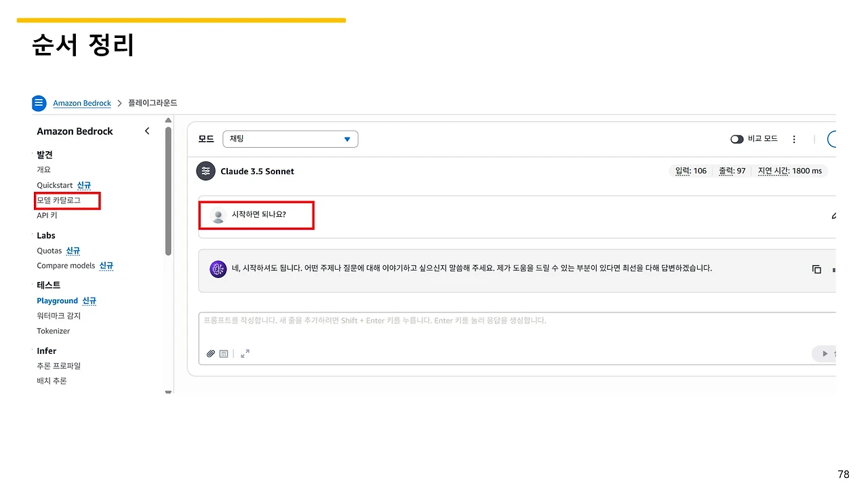Click the 플레이그라운드 breadcrumb
This screenshot has height=488, width=868.
pyautogui.click(x=153, y=103)
